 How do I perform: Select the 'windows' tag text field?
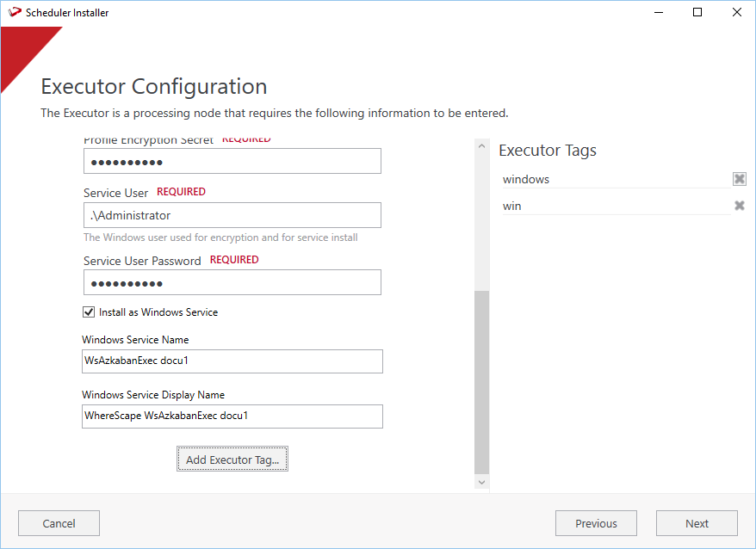[x=613, y=179]
